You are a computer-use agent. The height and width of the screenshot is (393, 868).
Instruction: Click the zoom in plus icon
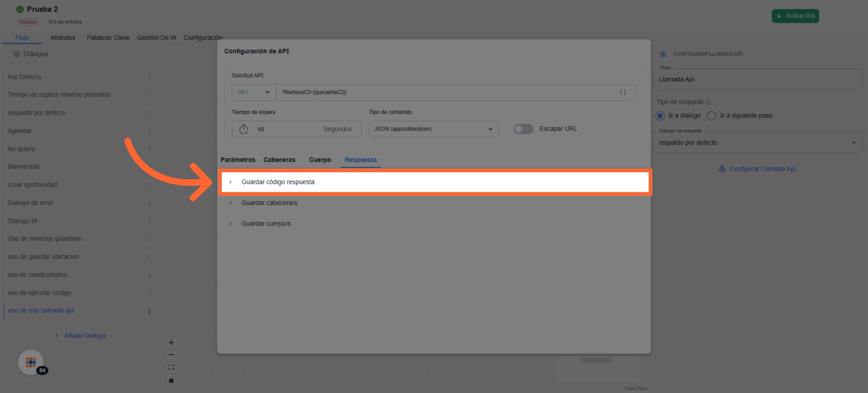[x=171, y=342]
